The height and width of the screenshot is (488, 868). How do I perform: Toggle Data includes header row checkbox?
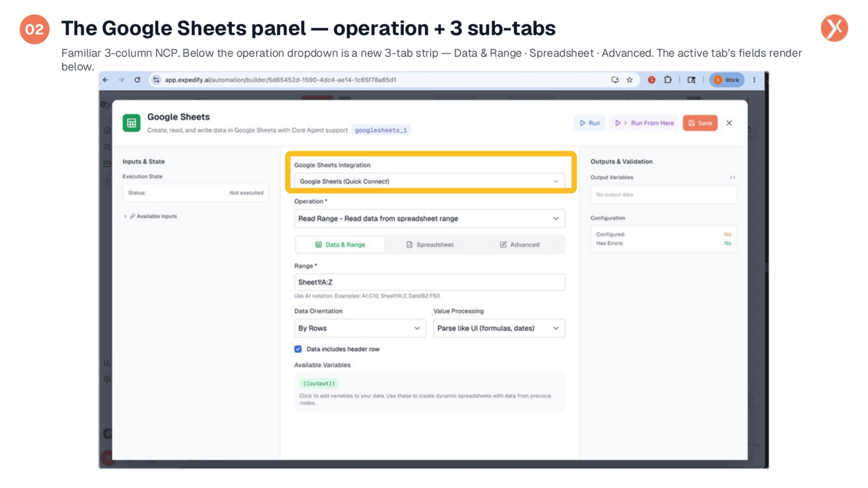click(x=298, y=349)
